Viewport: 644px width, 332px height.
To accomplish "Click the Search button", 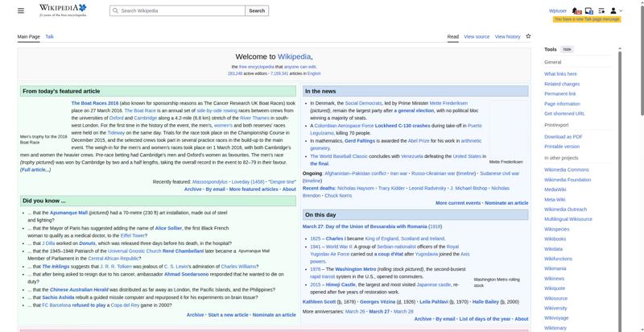I will (257, 10).
